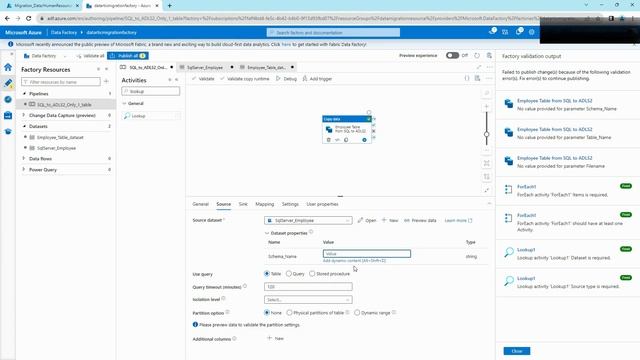Click Add dynamic content link under Value
This screenshot has height=360, width=640.
(x=354, y=260)
